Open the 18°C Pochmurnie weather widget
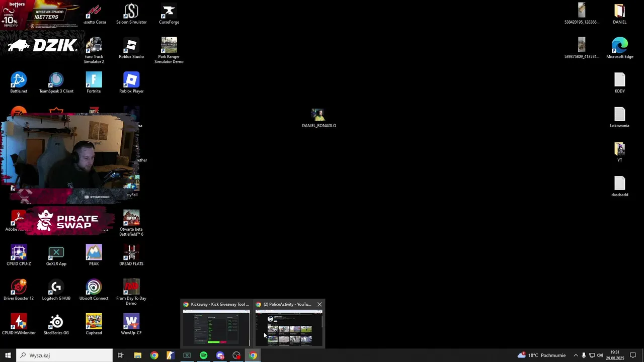The height and width of the screenshot is (362, 644). 541,355
